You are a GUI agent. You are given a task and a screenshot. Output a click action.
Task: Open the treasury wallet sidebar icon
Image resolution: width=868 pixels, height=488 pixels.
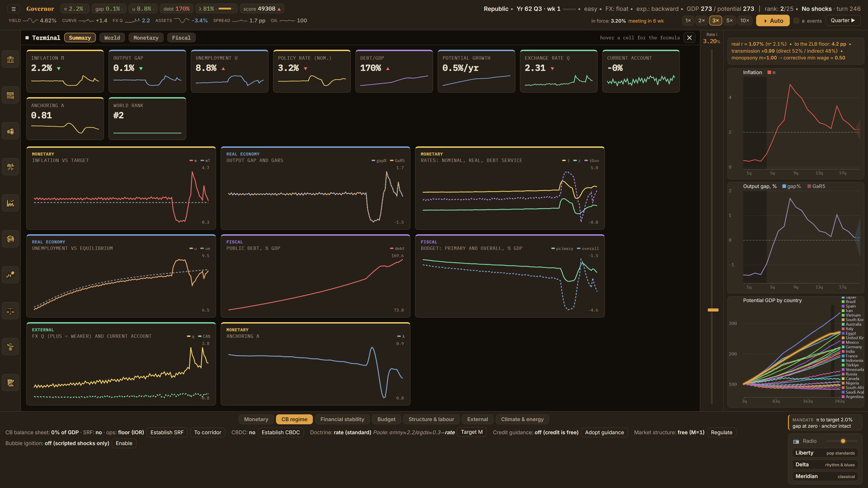tap(10, 95)
